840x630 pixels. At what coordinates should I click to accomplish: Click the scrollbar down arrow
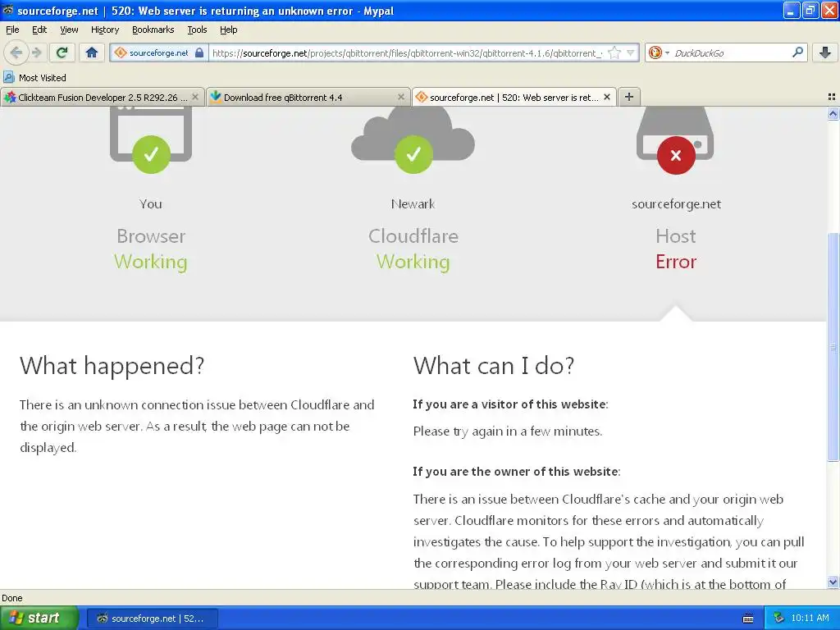833,582
